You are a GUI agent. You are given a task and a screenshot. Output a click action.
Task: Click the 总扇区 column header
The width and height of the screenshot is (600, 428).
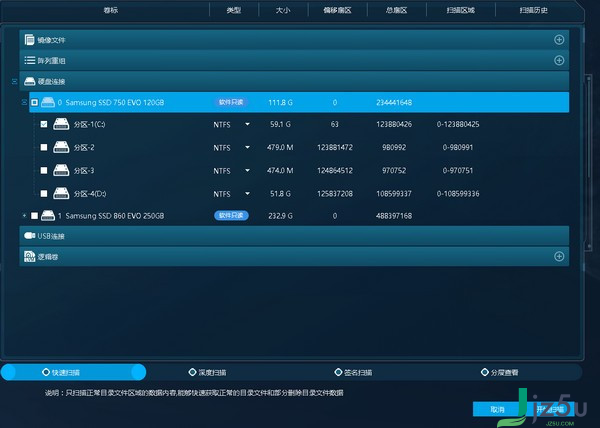[396, 10]
